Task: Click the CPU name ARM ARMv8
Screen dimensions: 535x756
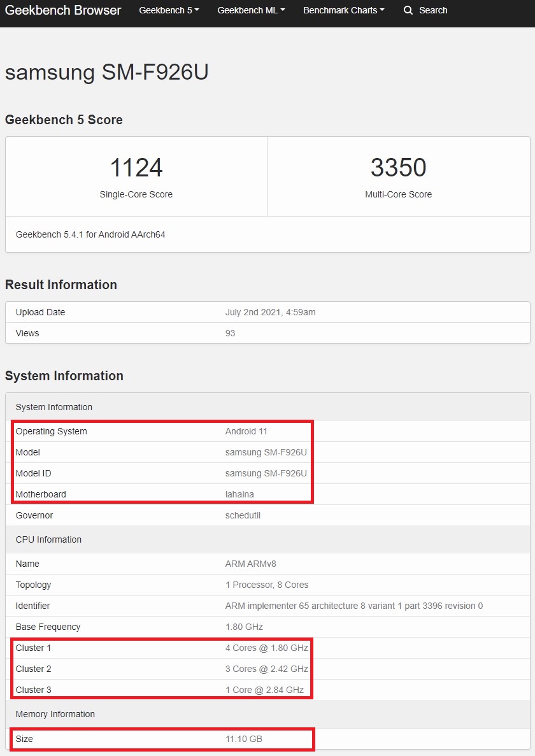Action: [x=250, y=564]
